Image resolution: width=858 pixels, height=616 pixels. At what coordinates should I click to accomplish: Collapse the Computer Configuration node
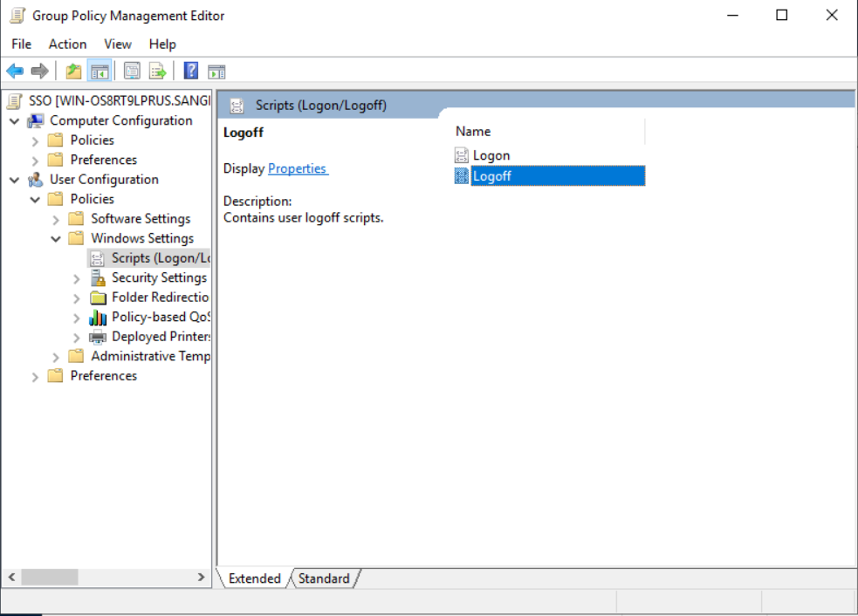14,121
